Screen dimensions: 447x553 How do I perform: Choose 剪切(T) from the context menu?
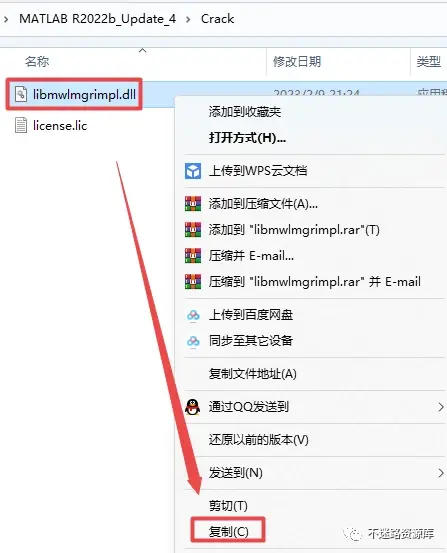click(228, 506)
